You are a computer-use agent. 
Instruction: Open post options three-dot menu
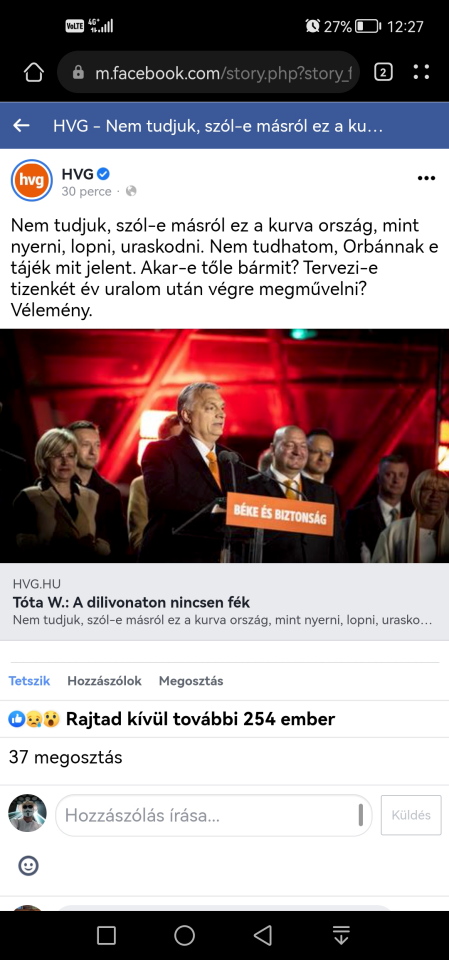426,178
